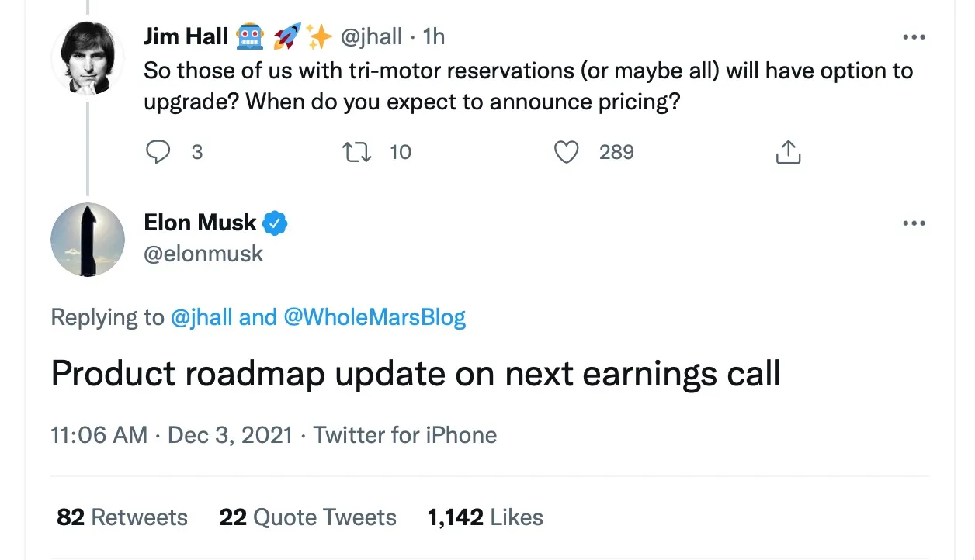The image size is (975, 560).
Task: View the 82 Retweets list
Action: tap(122, 517)
